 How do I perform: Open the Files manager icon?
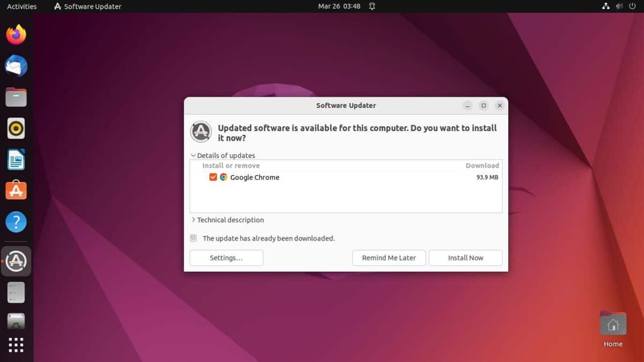tap(16, 97)
